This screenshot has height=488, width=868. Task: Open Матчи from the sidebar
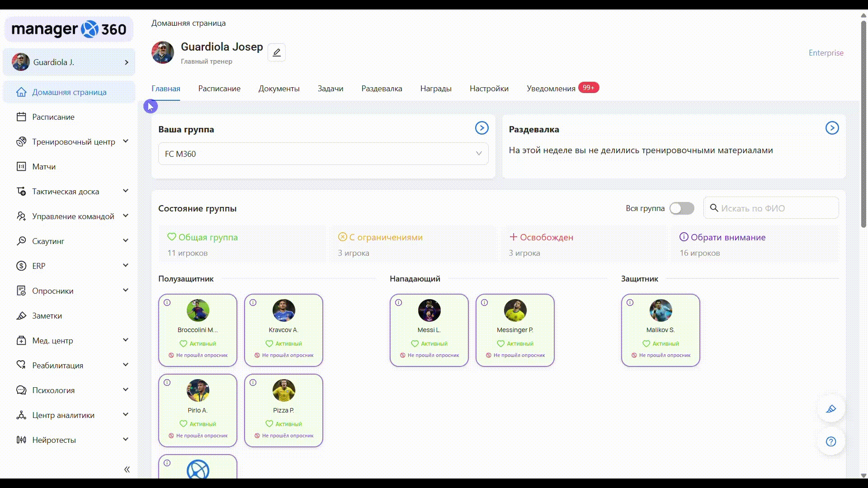click(x=44, y=167)
